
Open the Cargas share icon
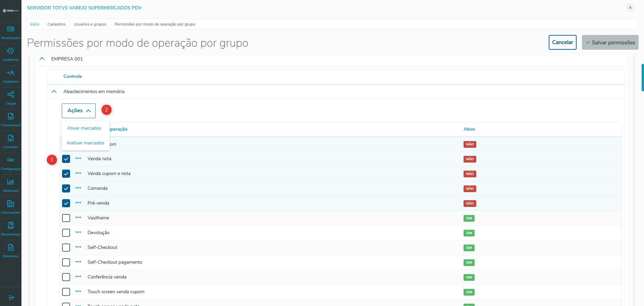click(x=11, y=95)
